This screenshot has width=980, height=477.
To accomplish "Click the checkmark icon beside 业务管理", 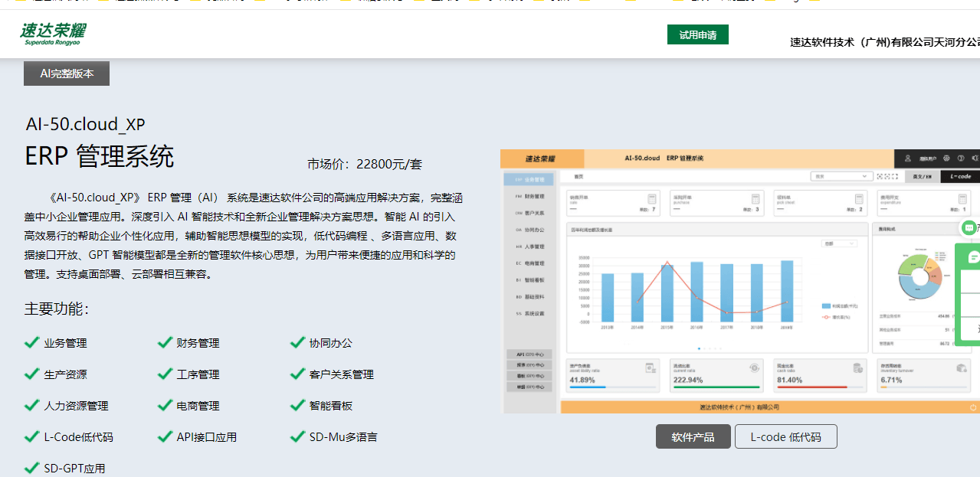I will coord(31,342).
